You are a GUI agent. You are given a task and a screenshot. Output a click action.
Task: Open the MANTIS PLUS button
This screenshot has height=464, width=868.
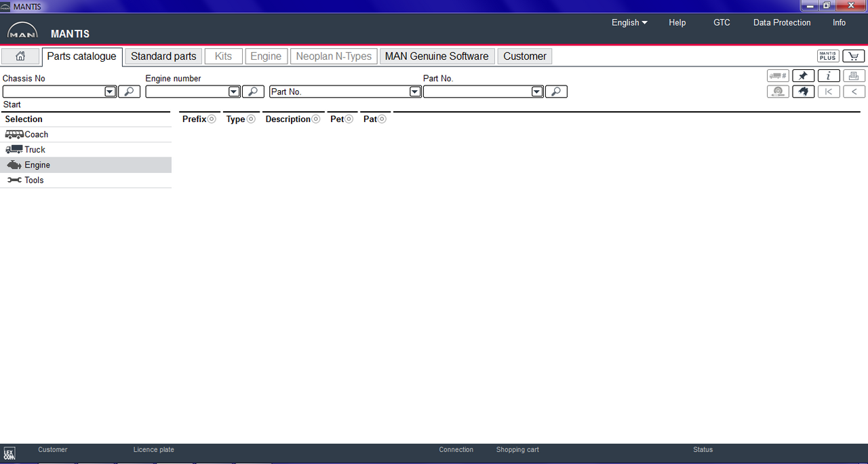pyautogui.click(x=828, y=56)
